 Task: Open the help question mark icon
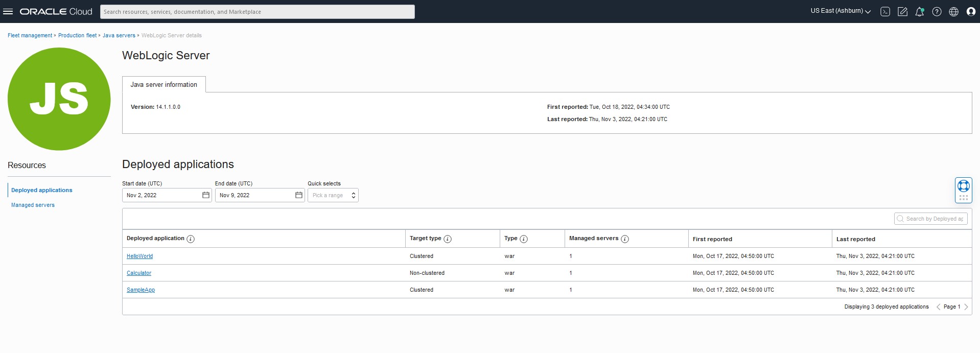937,12
